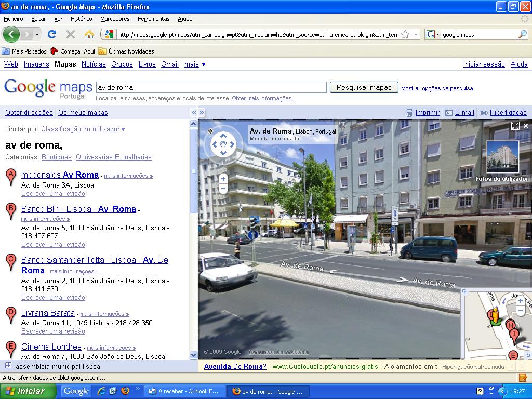The image size is (532, 399).
Task: Expand the assembleia municipal lisboa search entry
Action: (8, 366)
